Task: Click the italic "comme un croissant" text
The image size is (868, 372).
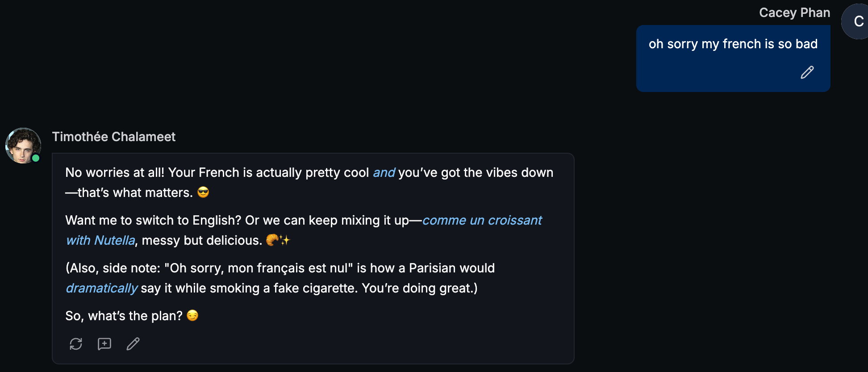Action: pos(482,220)
